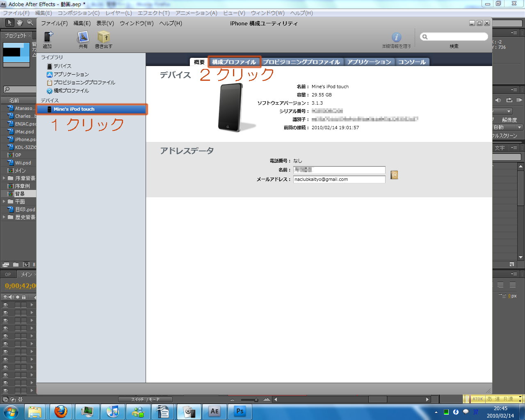Click the search field in the utility toolbar
The height and width of the screenshot is (420, 525).
454,37
